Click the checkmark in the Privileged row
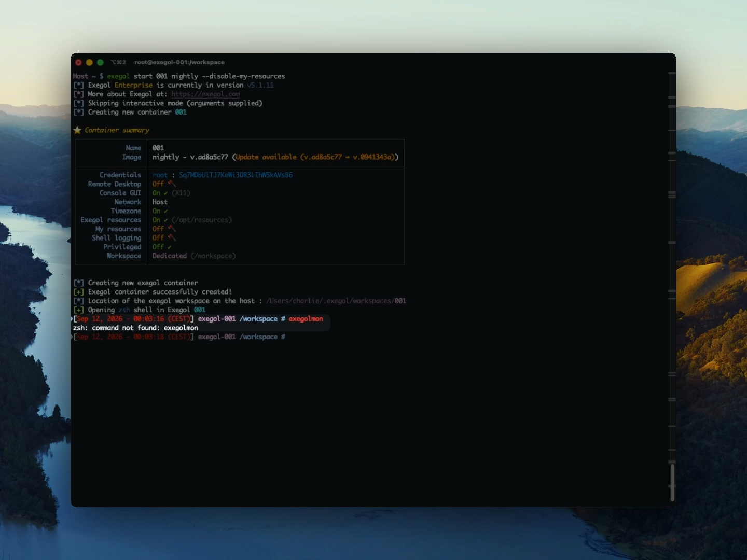Screen dimensions: 747x560 click(x=169, y=247)
